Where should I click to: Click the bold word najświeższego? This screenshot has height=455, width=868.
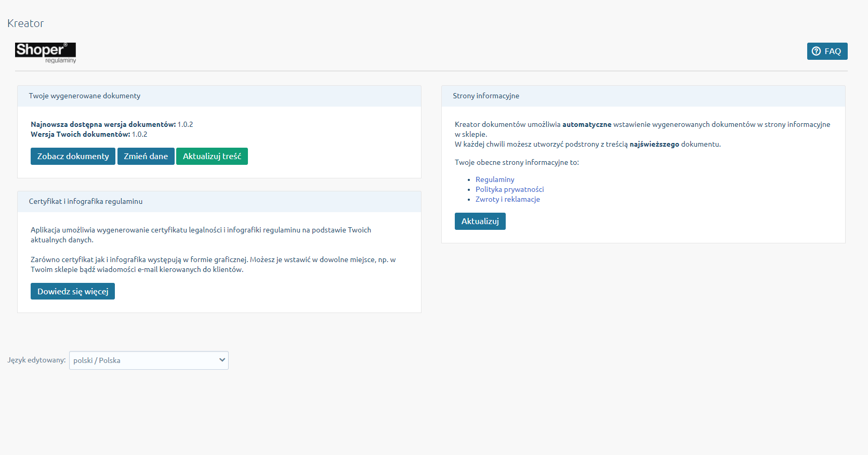click(654, 144)
